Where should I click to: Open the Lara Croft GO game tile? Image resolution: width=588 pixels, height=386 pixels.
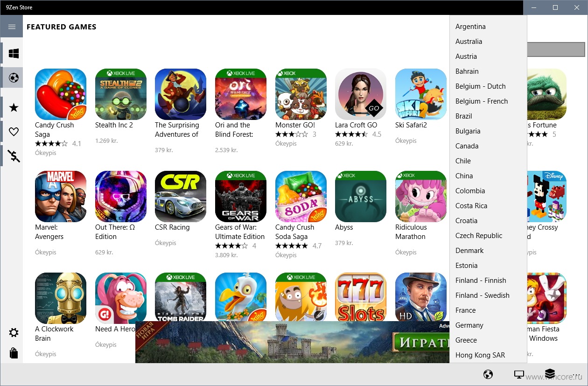[361, 107]
